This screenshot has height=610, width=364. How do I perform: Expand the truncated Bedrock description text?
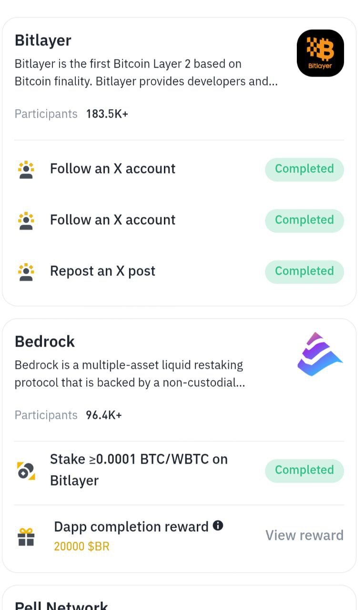pos(130,374)
